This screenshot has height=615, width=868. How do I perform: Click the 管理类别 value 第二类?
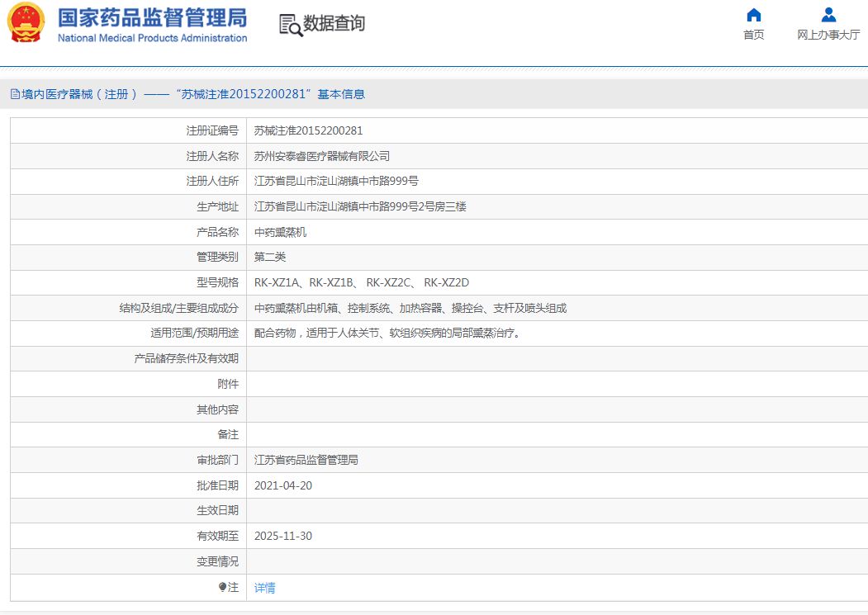click(269, 257)
